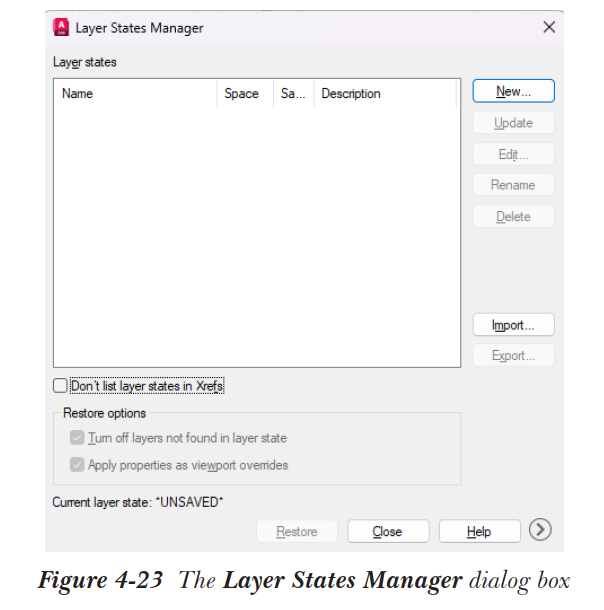
Task: Close the dialog with the Close button
Action: (x=388, y=531)
